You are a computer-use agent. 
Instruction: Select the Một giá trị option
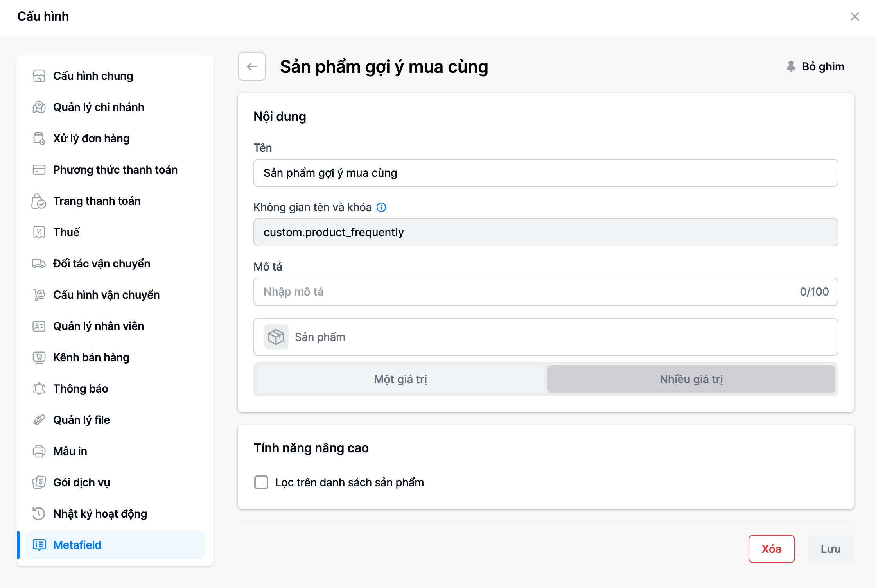tap(400, 379)
